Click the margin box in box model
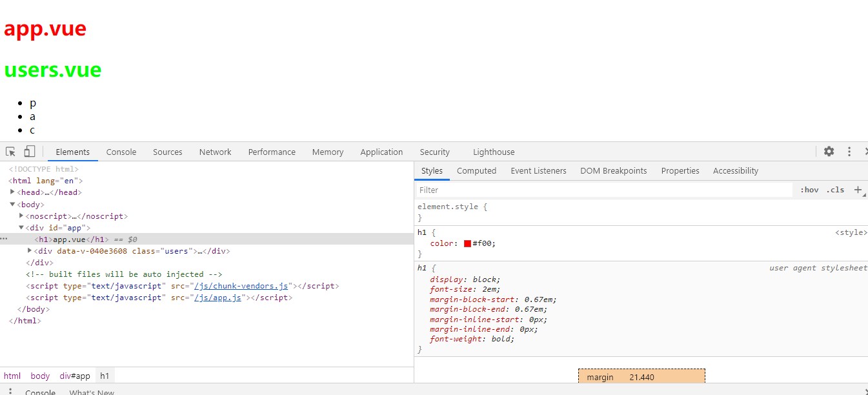Screen dimensions: 868x395 coord(641,376)
